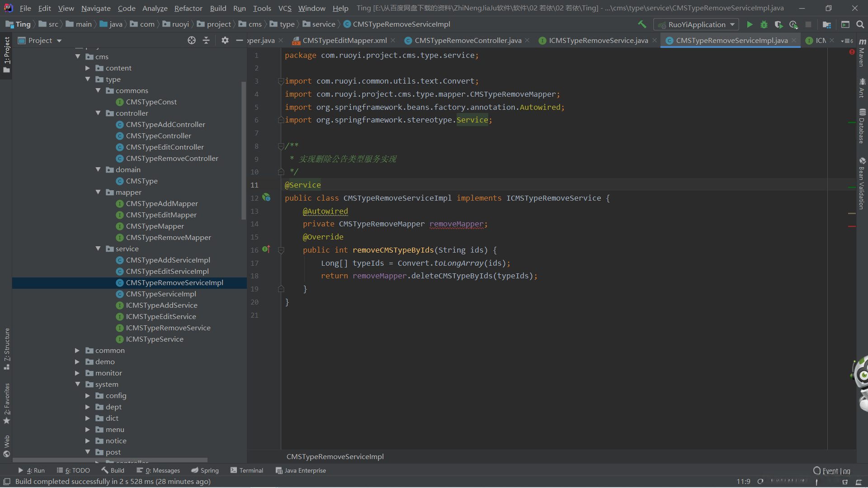Select ICMSTypeRemoveService in project tree
This screenshot has height=488, width=868.
(168, 328)
